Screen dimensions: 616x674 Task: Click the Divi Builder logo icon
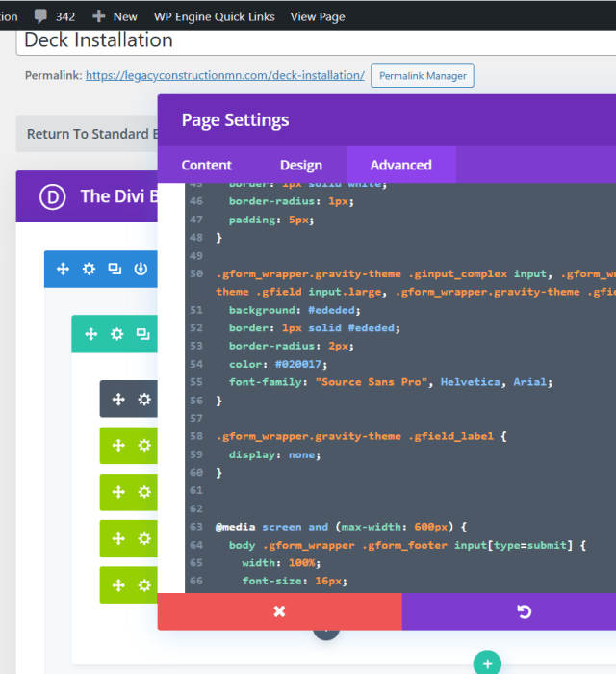(52, 196)
